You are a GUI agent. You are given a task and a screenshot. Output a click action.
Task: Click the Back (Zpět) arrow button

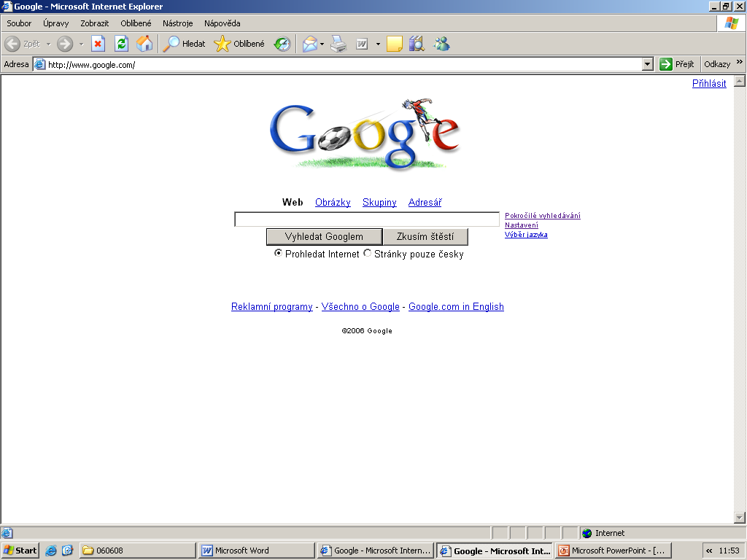pyautogui.click(x=23, y=44)
